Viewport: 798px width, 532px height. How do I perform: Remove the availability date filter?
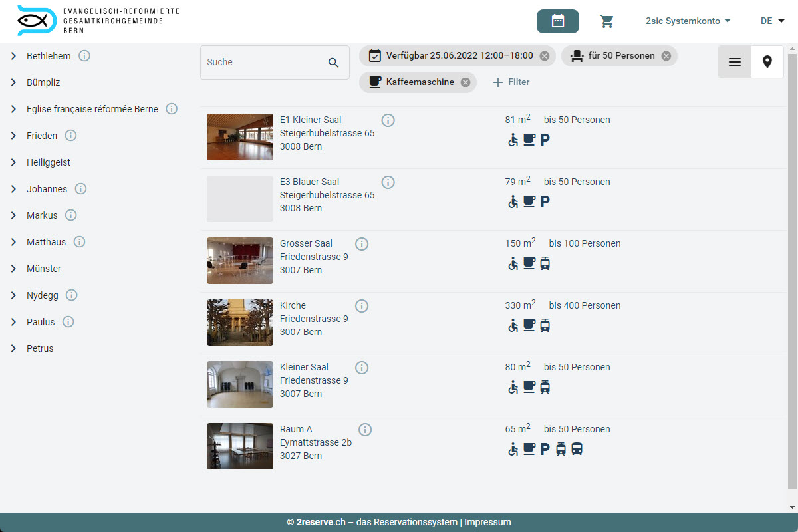pos(545,56)
